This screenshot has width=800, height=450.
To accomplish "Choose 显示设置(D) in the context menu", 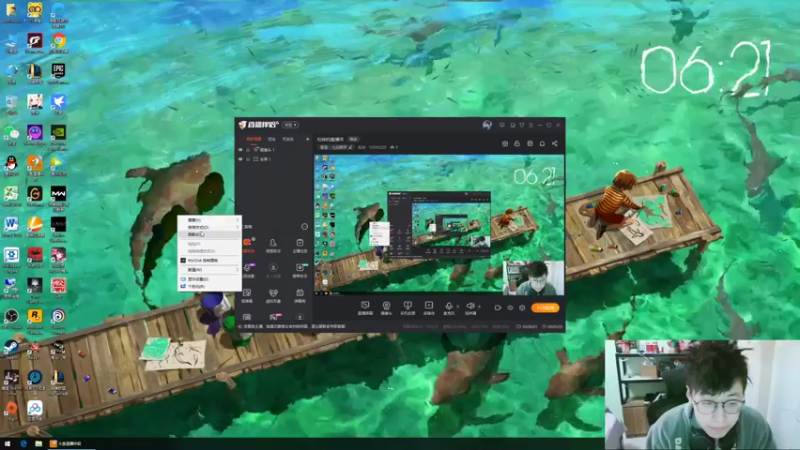I will tap(209, 279).
